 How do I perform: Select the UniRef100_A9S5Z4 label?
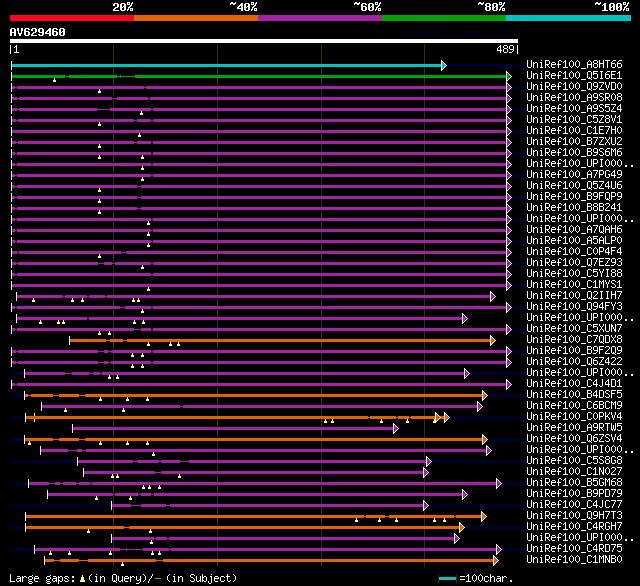coord(574,109)
